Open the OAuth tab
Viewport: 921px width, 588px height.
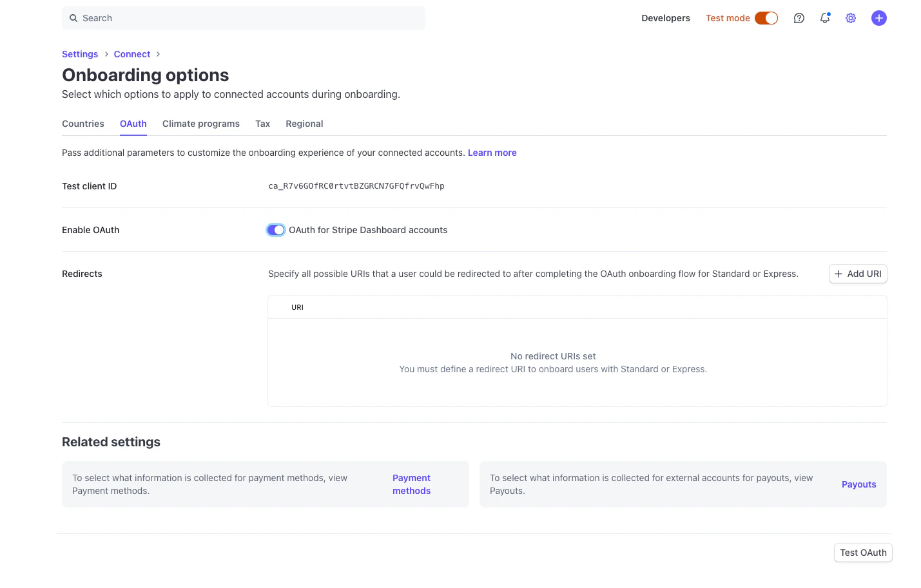pos(133,124)
